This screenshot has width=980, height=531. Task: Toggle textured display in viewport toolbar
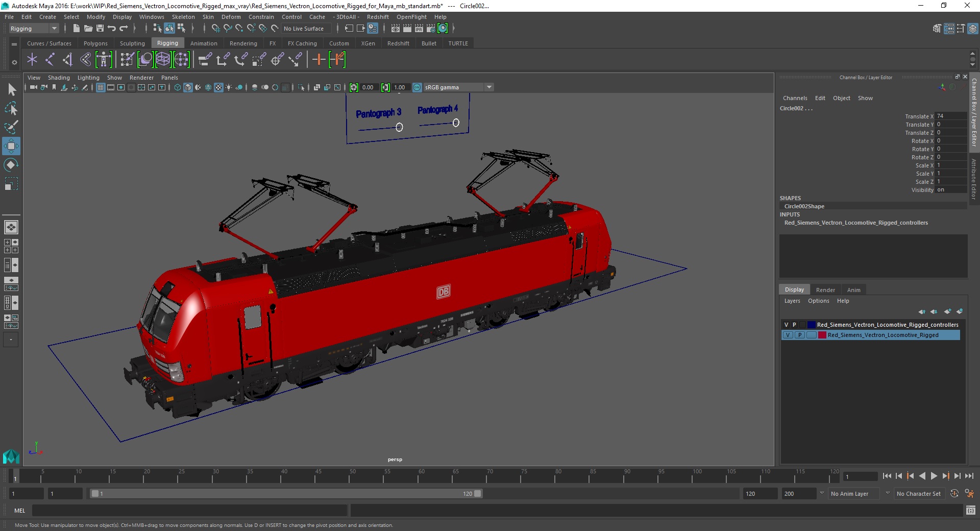click(x=218, y=87)
